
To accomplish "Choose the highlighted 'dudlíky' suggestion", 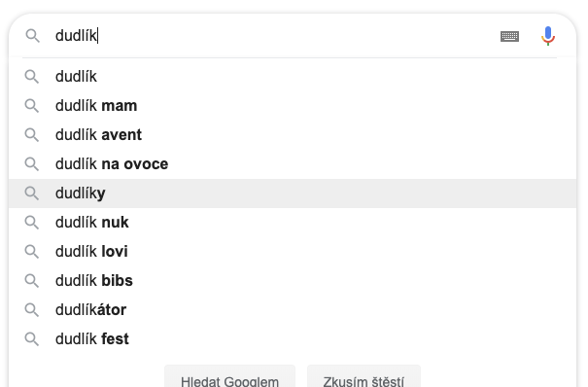I will (x=293, y=193).
